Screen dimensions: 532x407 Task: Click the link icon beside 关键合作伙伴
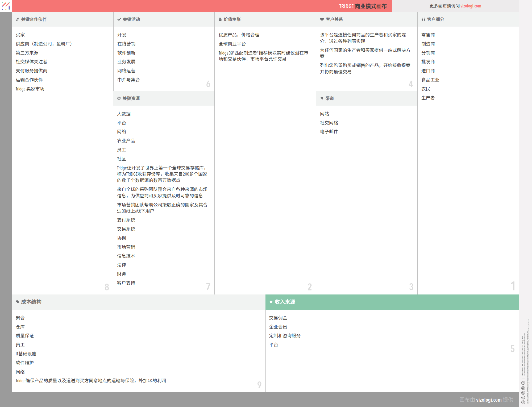17,19
